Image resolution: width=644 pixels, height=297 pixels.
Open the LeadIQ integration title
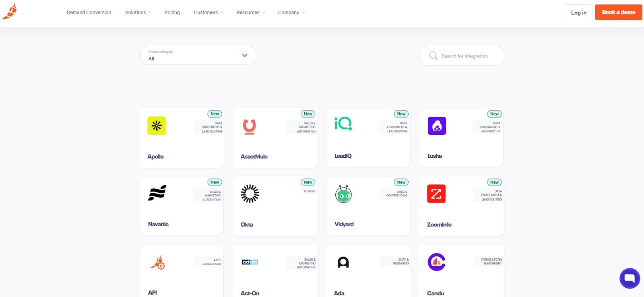pos(343,156)
